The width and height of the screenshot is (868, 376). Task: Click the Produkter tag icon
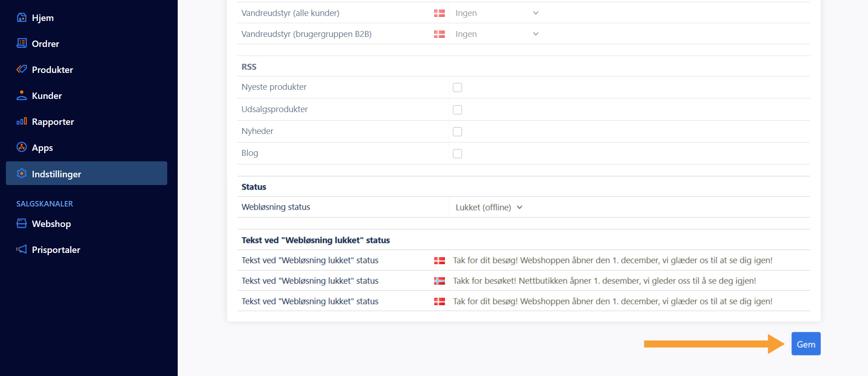point(21,69)
